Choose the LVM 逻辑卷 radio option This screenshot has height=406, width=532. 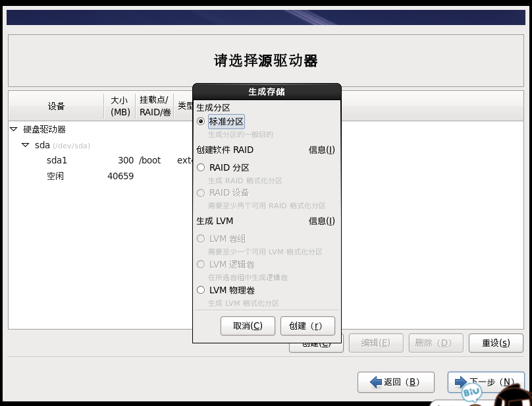(201, 264)
